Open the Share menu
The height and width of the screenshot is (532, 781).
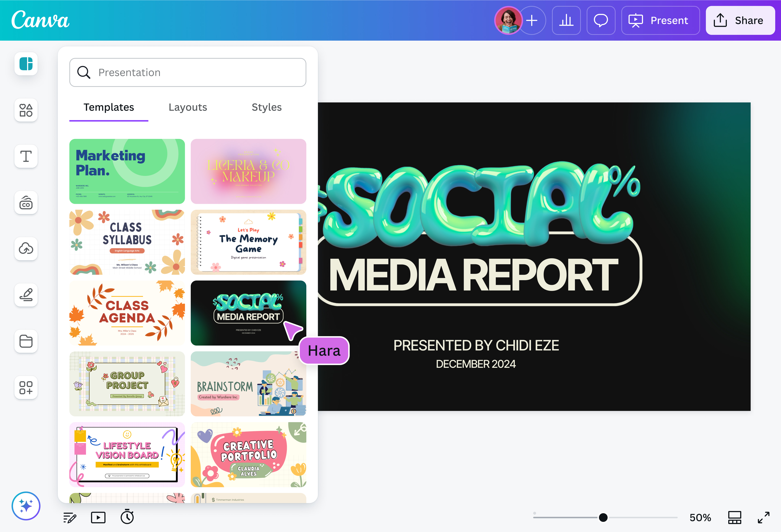click(740, 20)
